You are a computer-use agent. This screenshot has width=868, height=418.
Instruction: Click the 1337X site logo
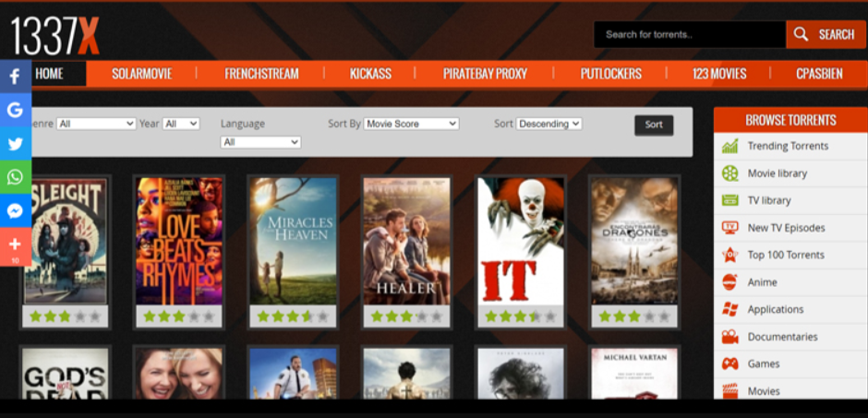coord(54,36)
